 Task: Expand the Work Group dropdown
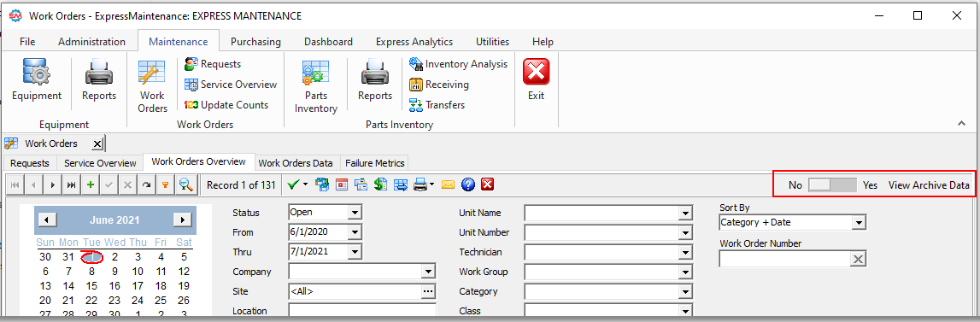point(685,272)
